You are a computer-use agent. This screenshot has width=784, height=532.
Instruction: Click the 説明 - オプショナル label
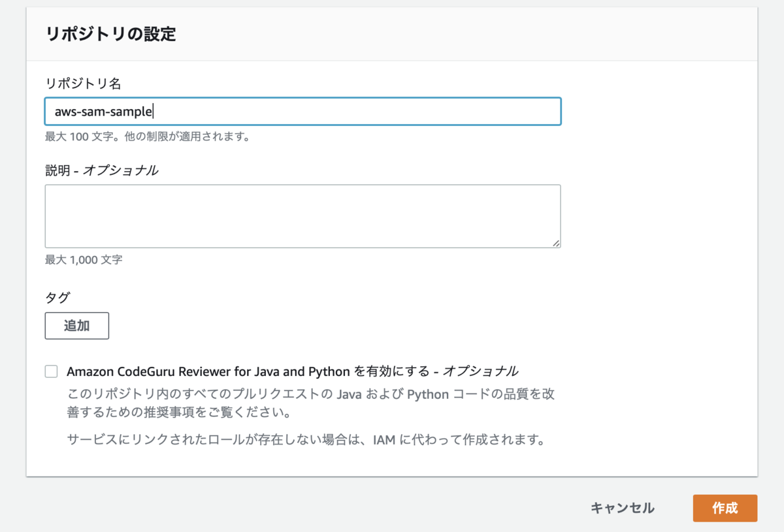coord(101,170)
